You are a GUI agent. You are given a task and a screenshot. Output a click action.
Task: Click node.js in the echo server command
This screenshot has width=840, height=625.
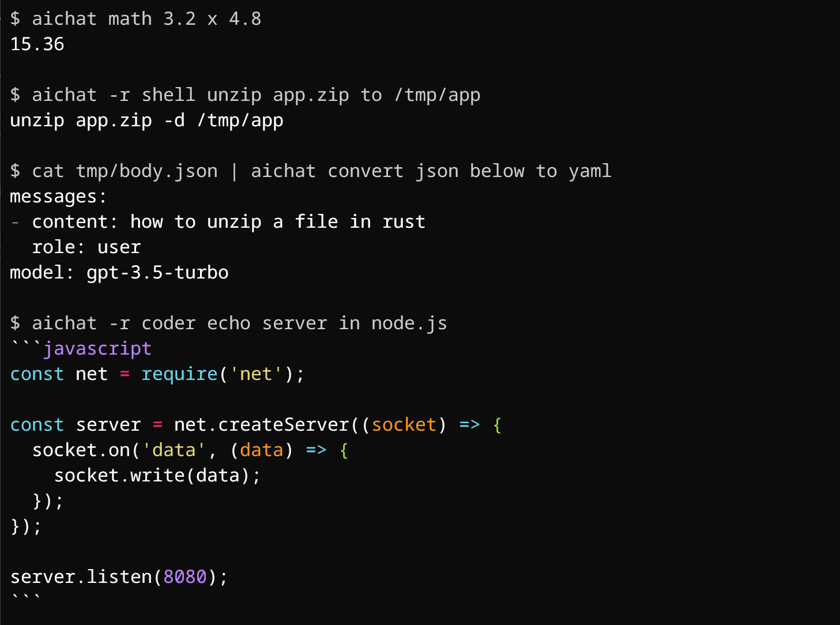[409, 323]
